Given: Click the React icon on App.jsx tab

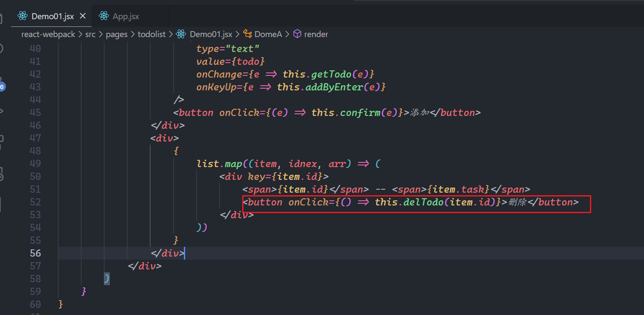Looking at the screenshot, I should click(103, 16).
